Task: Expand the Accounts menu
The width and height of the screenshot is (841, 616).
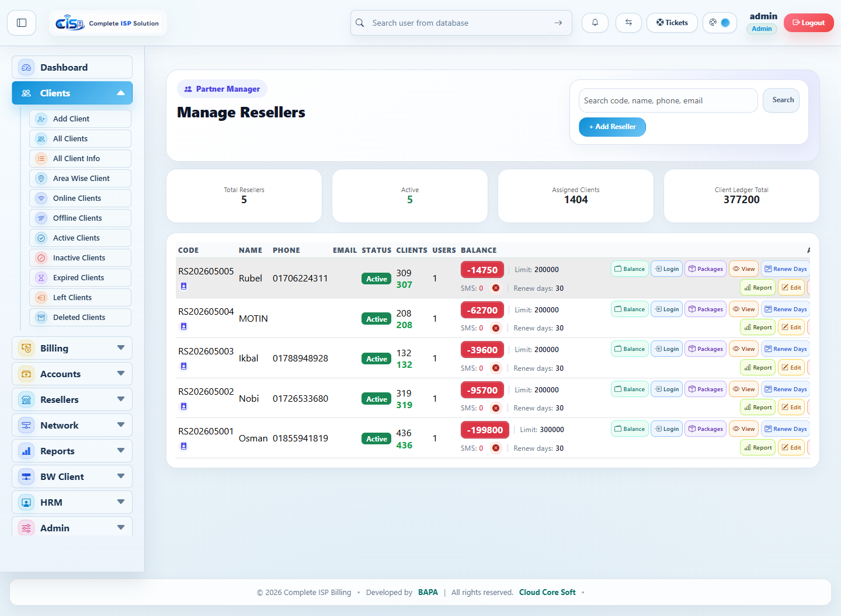Action: point(72,374)
